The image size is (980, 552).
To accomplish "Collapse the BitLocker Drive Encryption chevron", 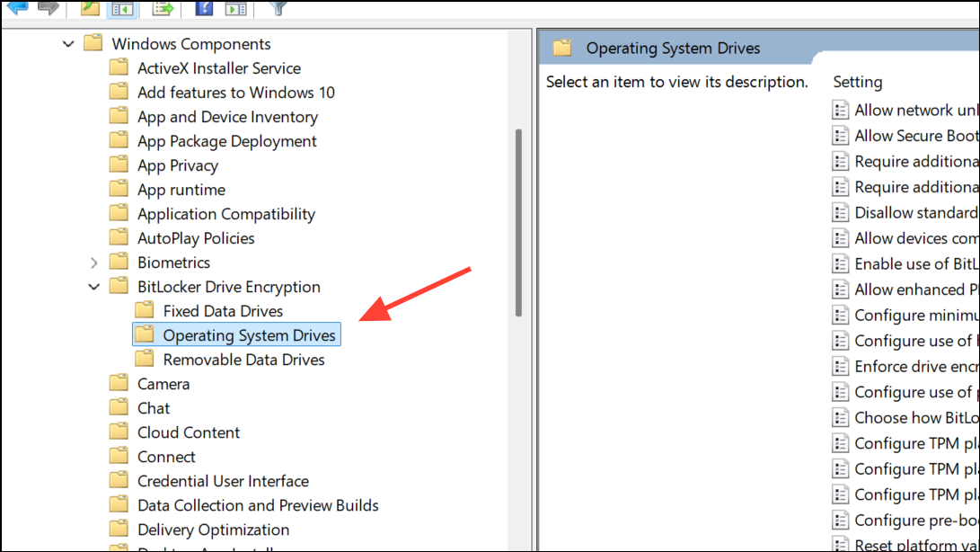I will (93, 288).
